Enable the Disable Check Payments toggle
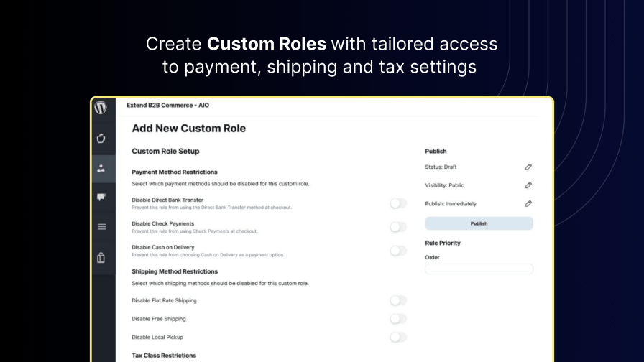The image size is (644, 362). (398, 227)
